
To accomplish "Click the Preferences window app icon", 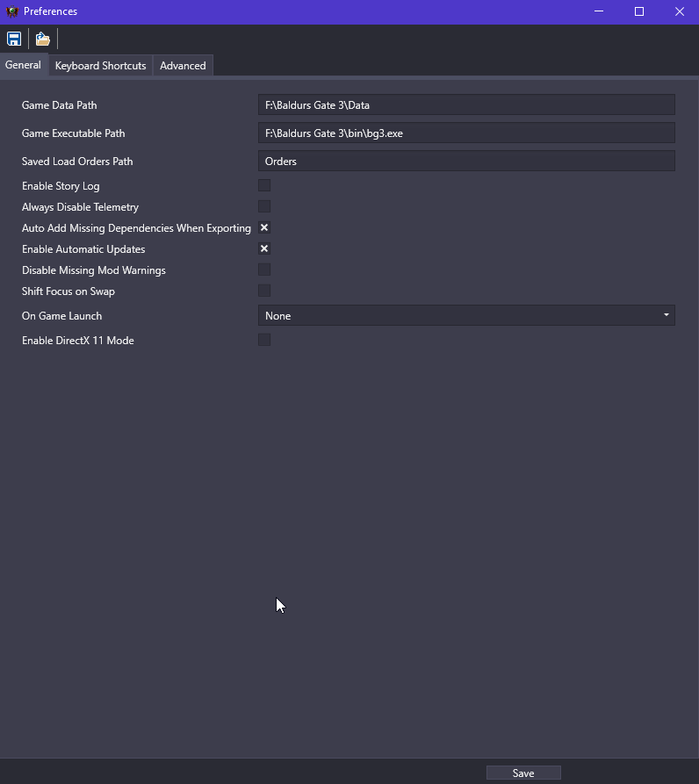I will [x=11, y=11].
